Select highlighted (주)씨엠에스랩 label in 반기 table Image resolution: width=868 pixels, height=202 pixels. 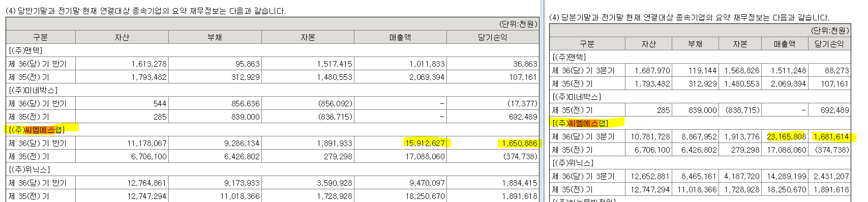(37, 130)
